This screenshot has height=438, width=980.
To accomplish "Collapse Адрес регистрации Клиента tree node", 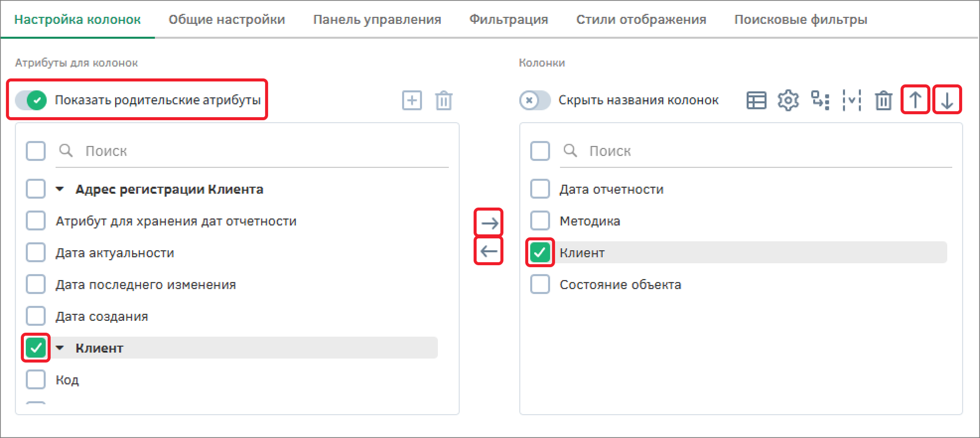I will tap(60, 189).
